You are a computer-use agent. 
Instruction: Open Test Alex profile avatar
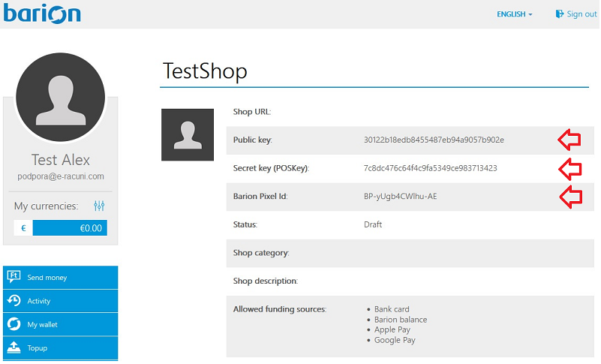(x=61, y=98)
